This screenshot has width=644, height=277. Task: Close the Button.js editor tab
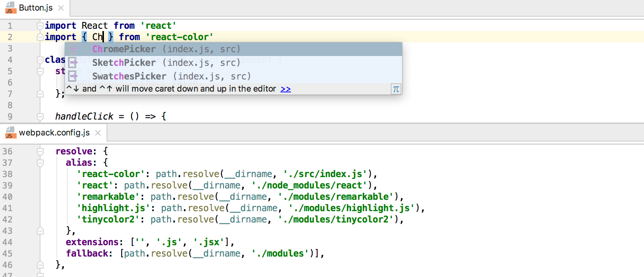[x=61, y=8]
